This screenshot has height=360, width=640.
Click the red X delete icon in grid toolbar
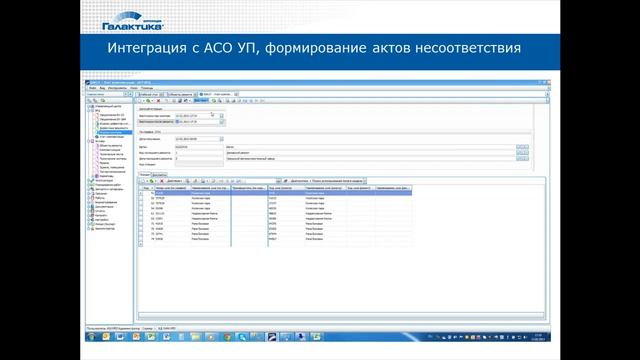pyautogui.click(x=162, y=181)
